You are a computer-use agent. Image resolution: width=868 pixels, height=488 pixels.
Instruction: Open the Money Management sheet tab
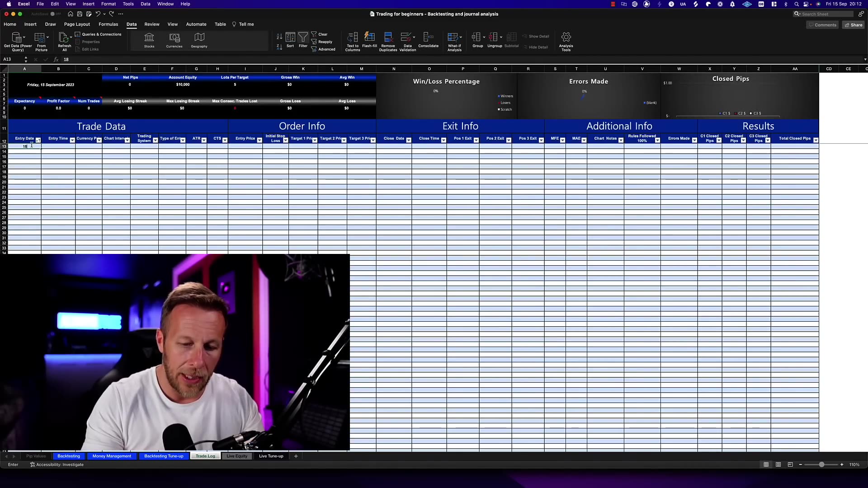[x=112, y=456]
